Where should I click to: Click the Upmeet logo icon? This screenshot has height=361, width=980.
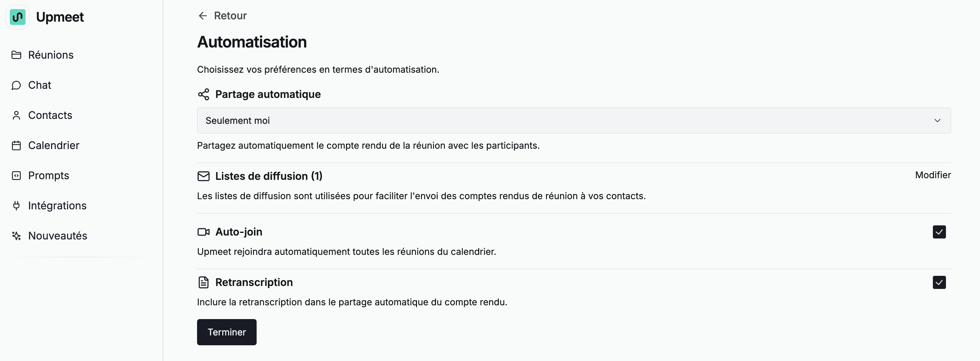(x=17, y=17)
